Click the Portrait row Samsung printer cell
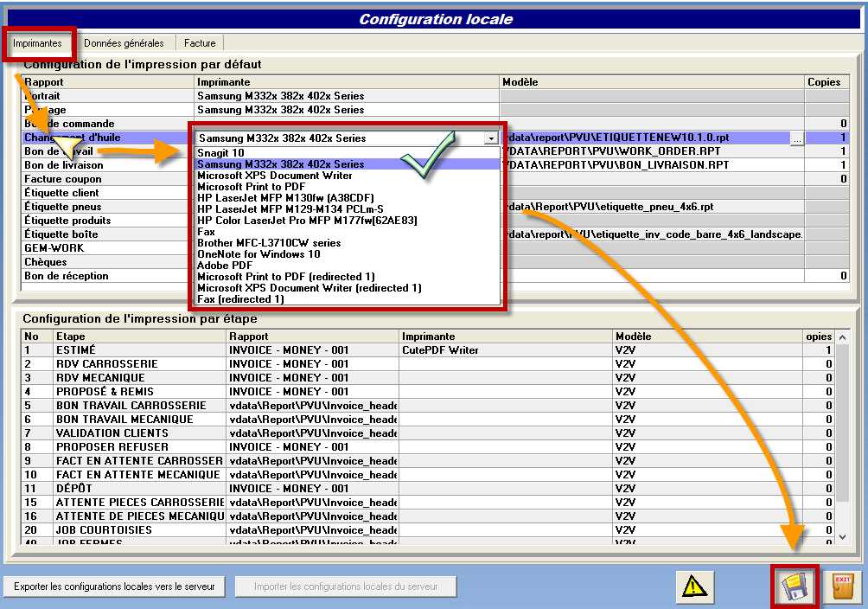 (347, 96)
